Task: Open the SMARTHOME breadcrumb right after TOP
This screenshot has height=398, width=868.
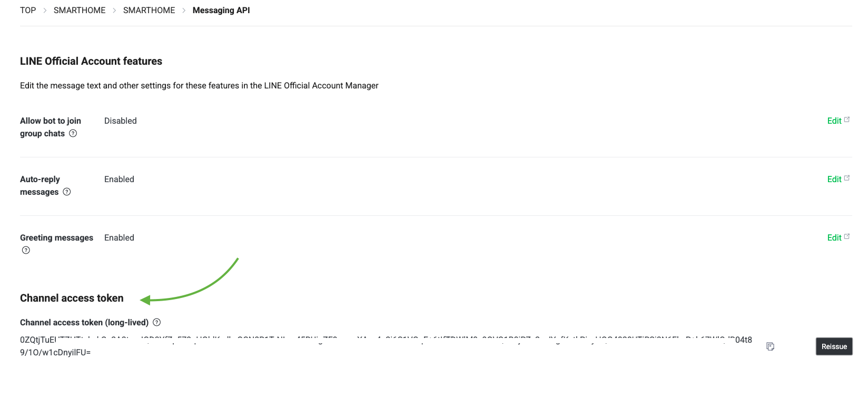Action: click(80, 11)
